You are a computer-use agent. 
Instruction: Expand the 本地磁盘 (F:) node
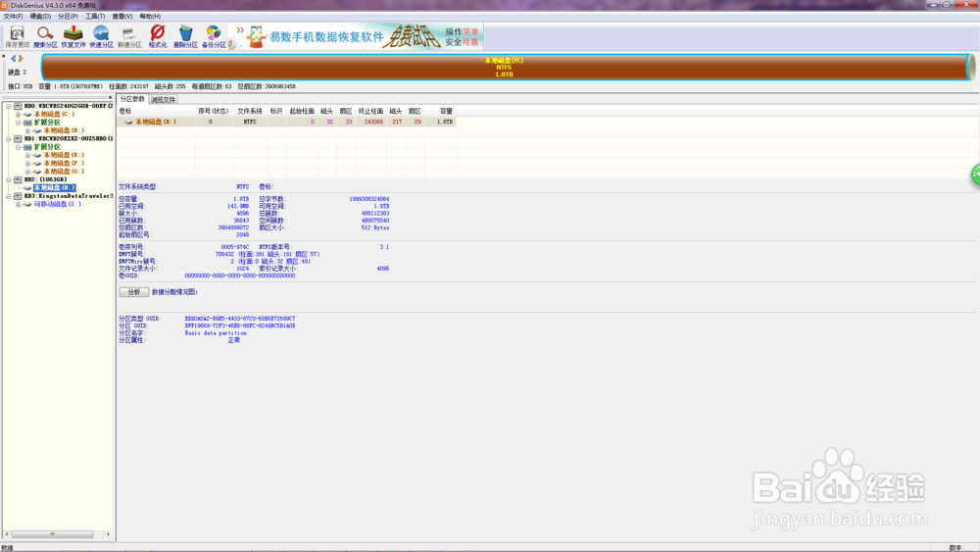[x=27, y=163]
